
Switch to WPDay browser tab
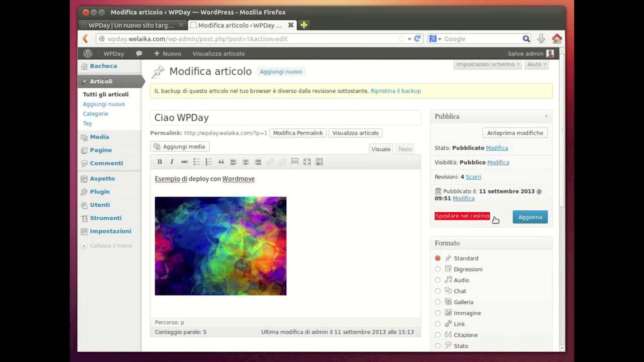133,25
